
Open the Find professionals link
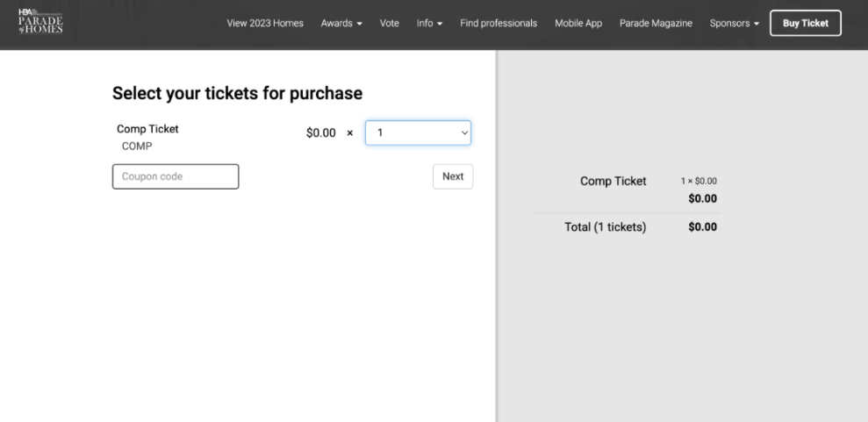coord(499,24)
